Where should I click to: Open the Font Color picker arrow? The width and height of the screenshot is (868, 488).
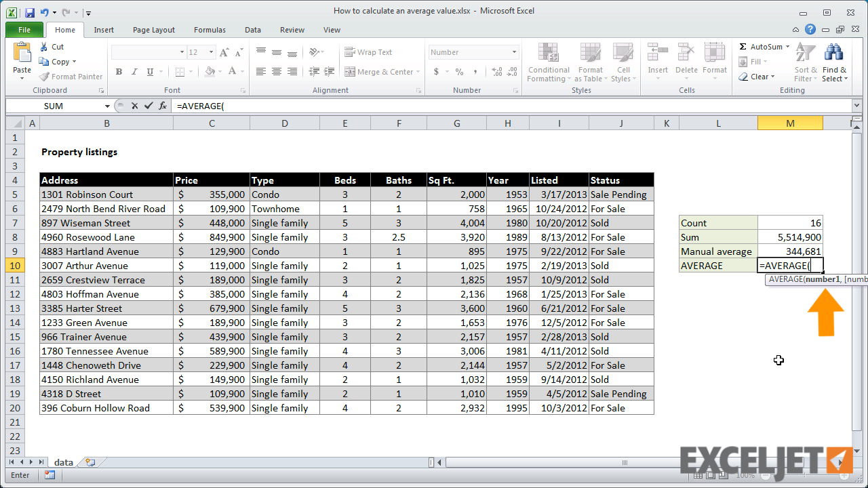(x=242, y=72)
